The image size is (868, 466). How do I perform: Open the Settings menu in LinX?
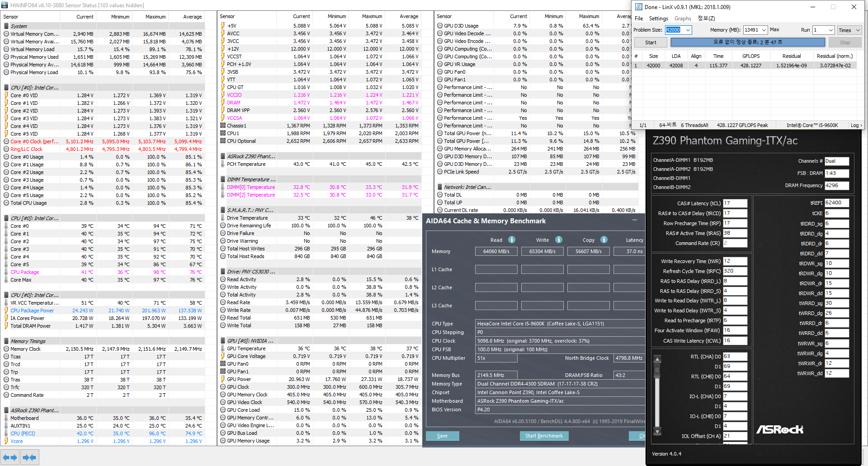(x=658, y=19)
